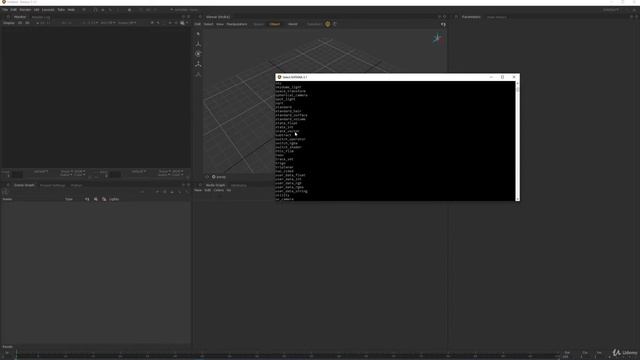640x360 pixels.
Task: Switch to the Scene Graph tab
Action: pyautogui.click(x=24, y=185)
